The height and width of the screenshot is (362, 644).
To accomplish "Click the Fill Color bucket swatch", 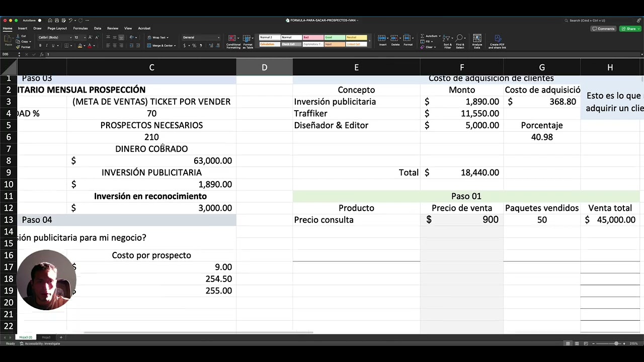I will pos(79,46).
